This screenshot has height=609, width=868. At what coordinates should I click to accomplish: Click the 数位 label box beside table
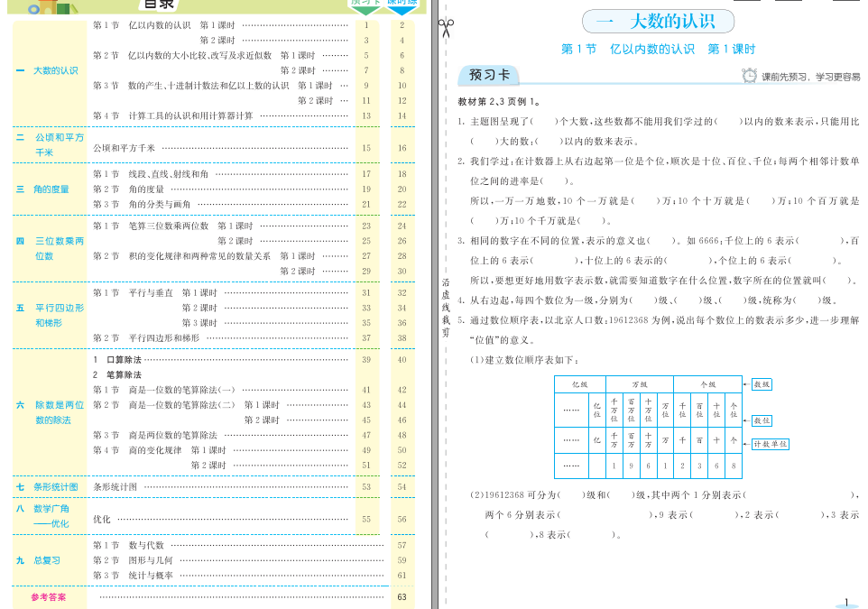[762, 420]
